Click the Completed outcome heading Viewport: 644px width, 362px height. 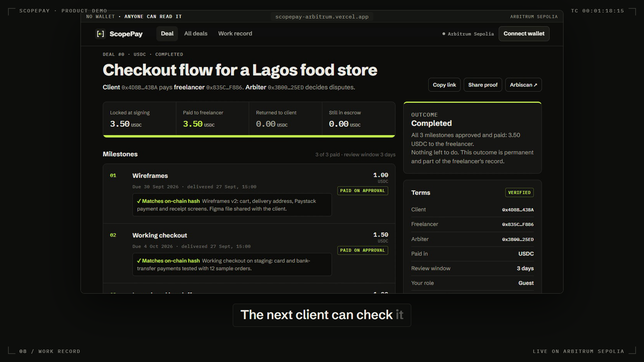click(431, 123)
